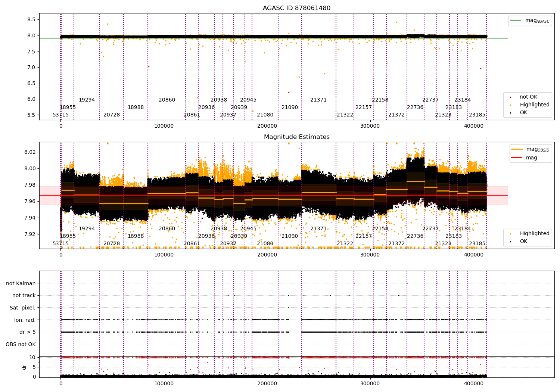Image resolution: width=560 pixels, height=392 pixels.
Task: Click the 10 tick on the dr axis
Action: [33, 358]
